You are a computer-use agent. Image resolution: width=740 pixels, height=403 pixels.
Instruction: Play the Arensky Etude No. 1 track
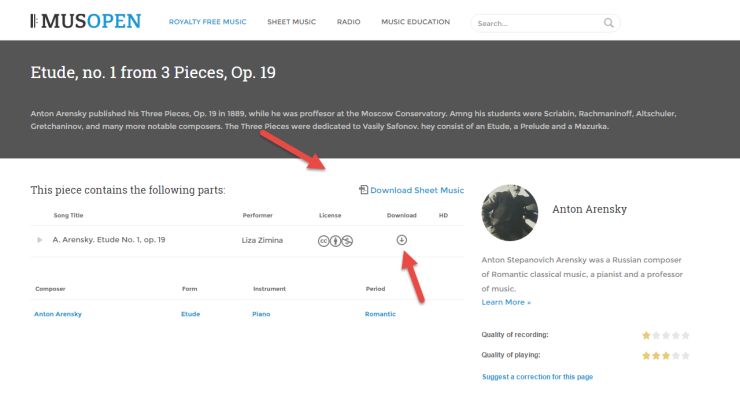[x=40, y=240]
